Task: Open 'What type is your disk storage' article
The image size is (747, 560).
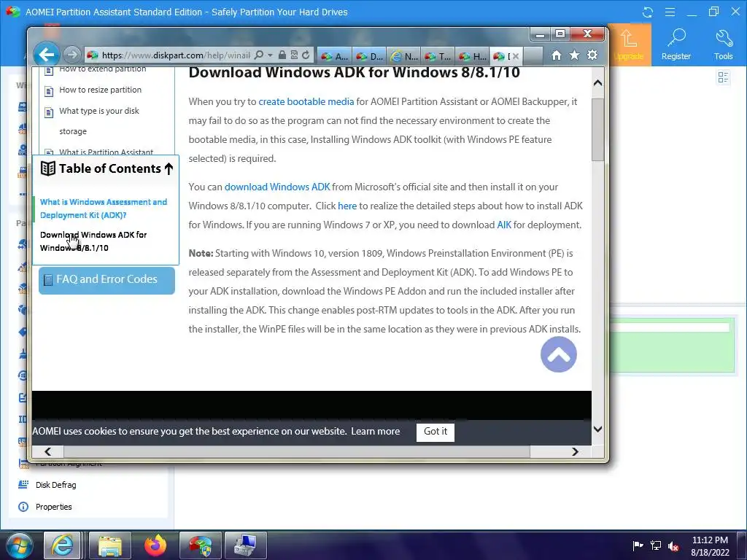Action: (x=99, y=121)
